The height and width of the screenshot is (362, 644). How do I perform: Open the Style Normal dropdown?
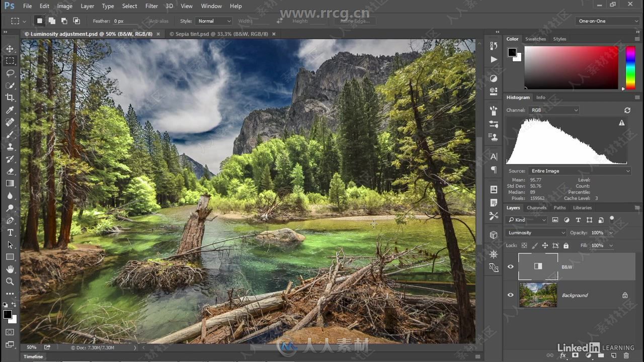[214, 21]
